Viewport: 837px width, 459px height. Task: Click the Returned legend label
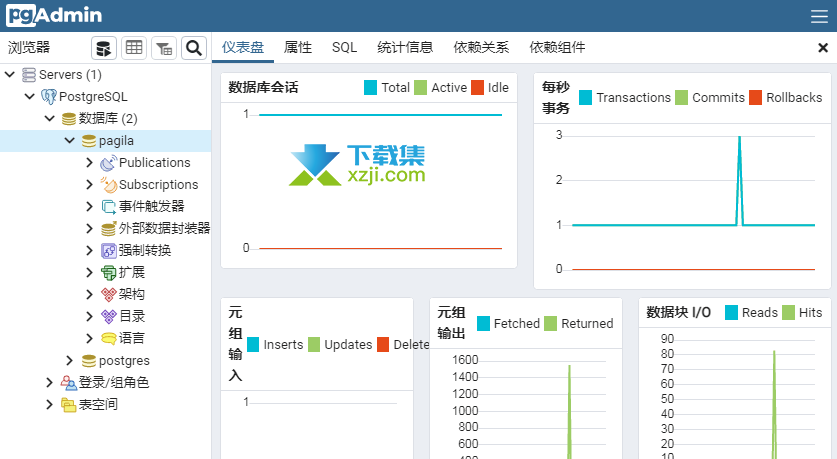(x=587, y=323)
